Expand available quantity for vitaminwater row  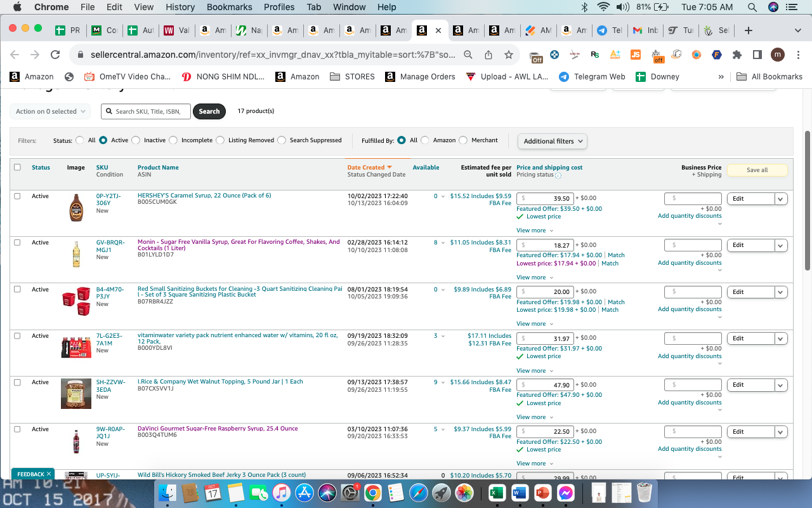(443, 336)
